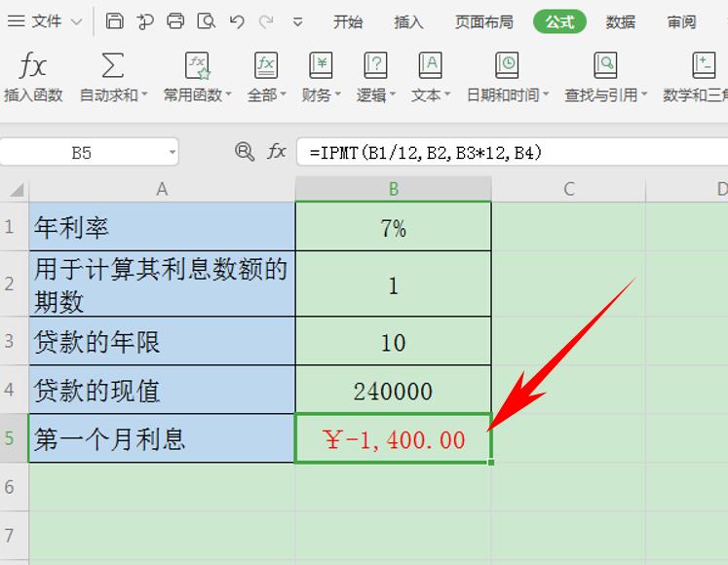The height and width of the screenshot is (565, 728).
Task: Expand the 文件 dropdown chevron
Action: (77, 21)
